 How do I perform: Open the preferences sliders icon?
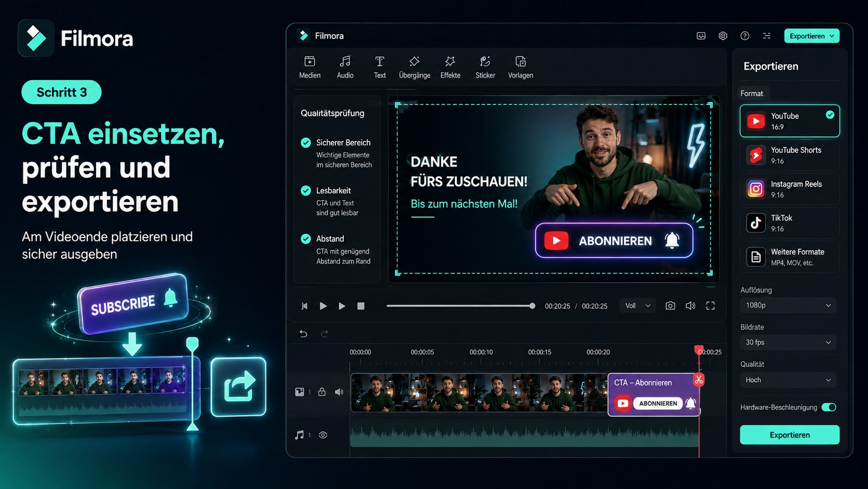coord(766,36)
